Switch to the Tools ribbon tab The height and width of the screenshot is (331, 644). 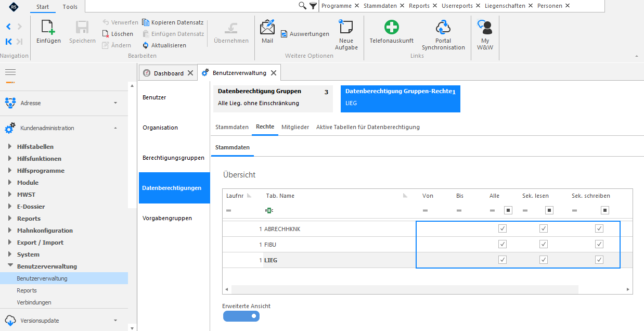[70, 7]
